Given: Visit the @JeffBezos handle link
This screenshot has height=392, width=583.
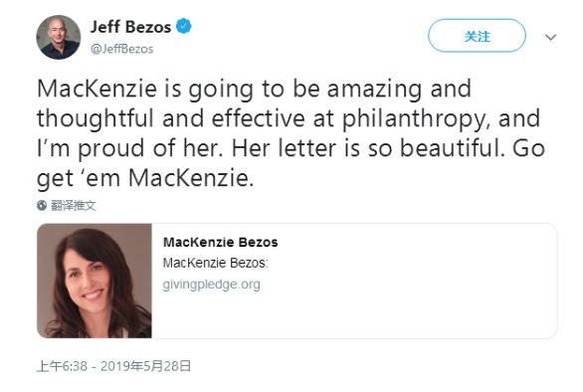Looking at the screenshot, I should [x=122, y=49].
